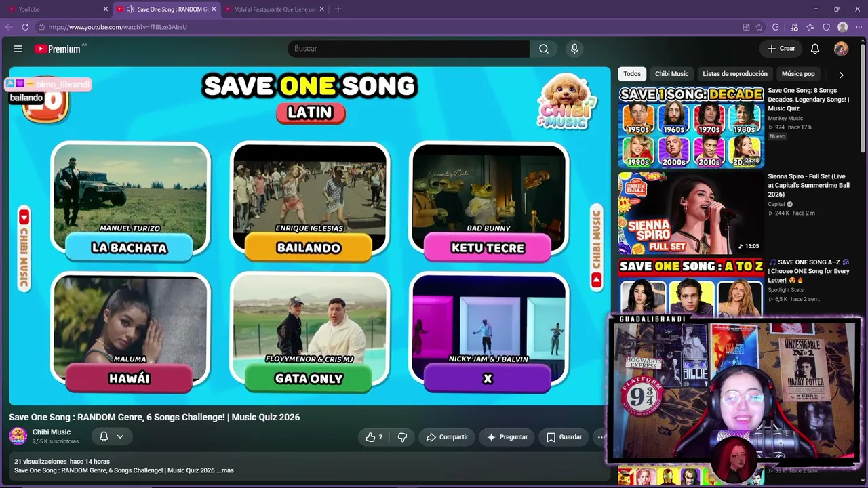Select Listas de reproducción filter chip
868x488 pixels.
tap(735, 74)
